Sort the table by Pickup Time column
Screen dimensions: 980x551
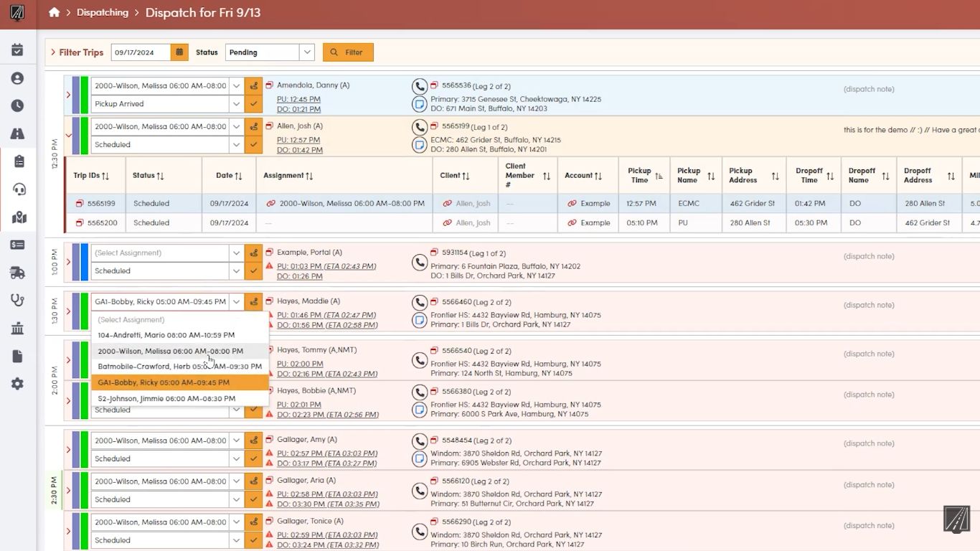[644, 176]
